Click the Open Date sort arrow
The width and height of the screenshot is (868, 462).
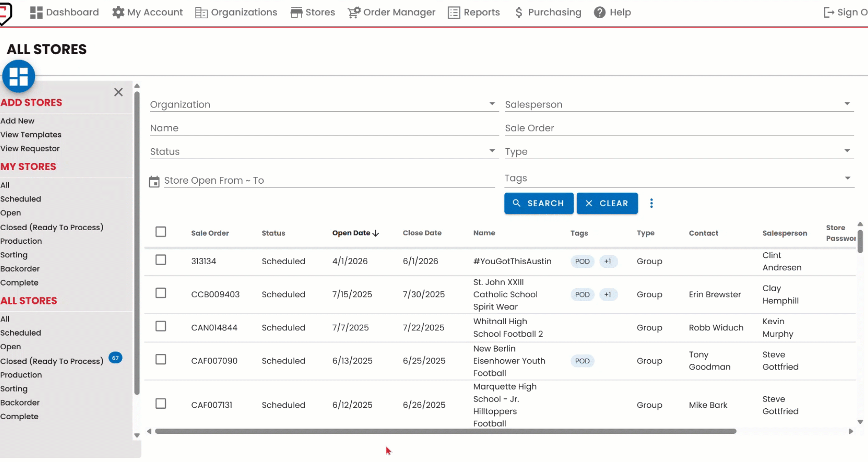[x=376, y=233]
